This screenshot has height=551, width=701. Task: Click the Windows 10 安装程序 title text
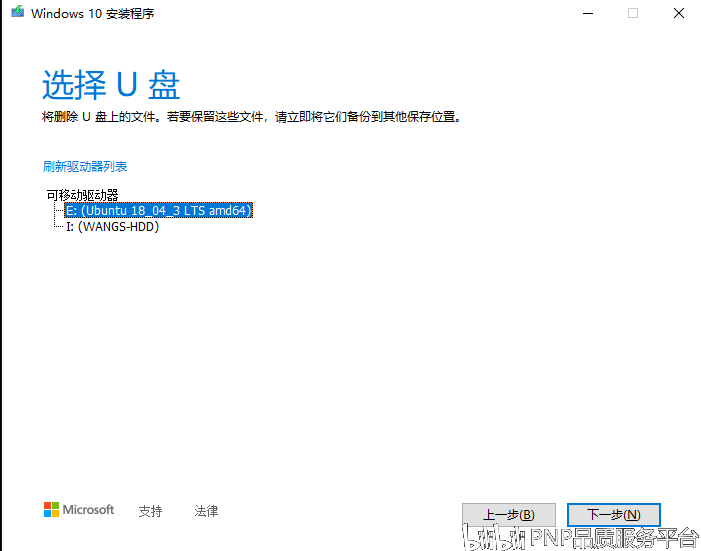(93, 13)
